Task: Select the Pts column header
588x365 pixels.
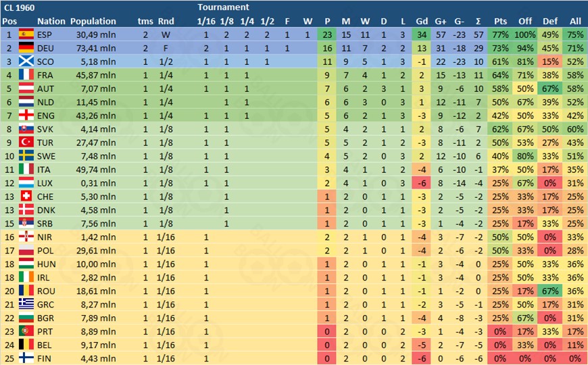Action: tap(500, 22)
